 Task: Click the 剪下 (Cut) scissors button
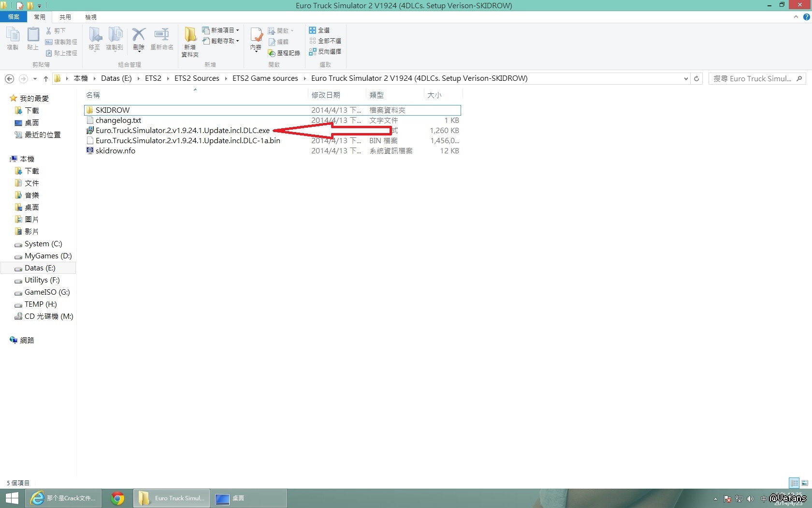pos(56,30)
